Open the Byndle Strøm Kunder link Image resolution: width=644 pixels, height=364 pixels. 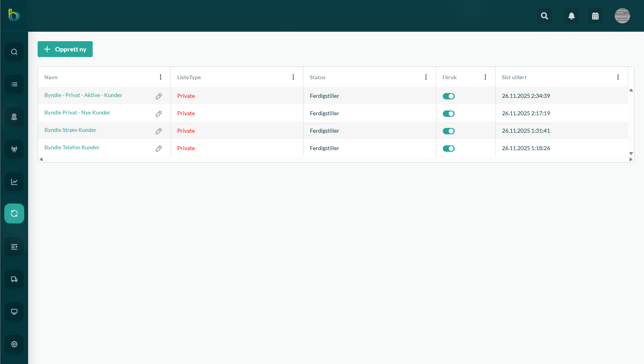tap(70, 130)
